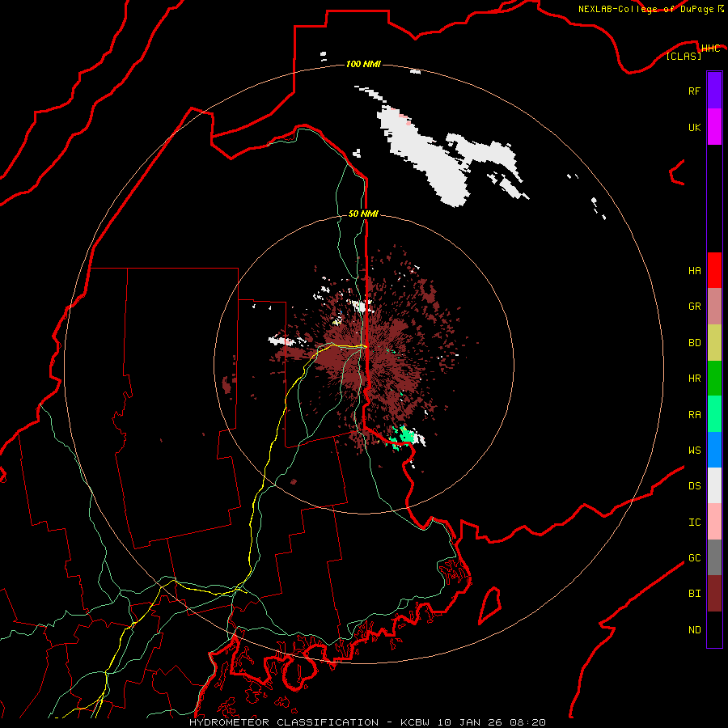Click the GC legend label
Viewport: 728px width, 728px height.
[x=694, y=558]
